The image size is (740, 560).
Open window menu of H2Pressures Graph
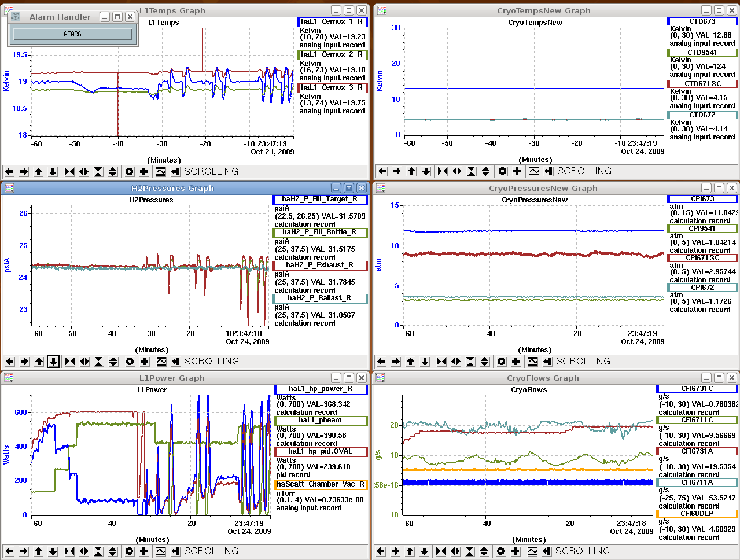tap(9, 188)
